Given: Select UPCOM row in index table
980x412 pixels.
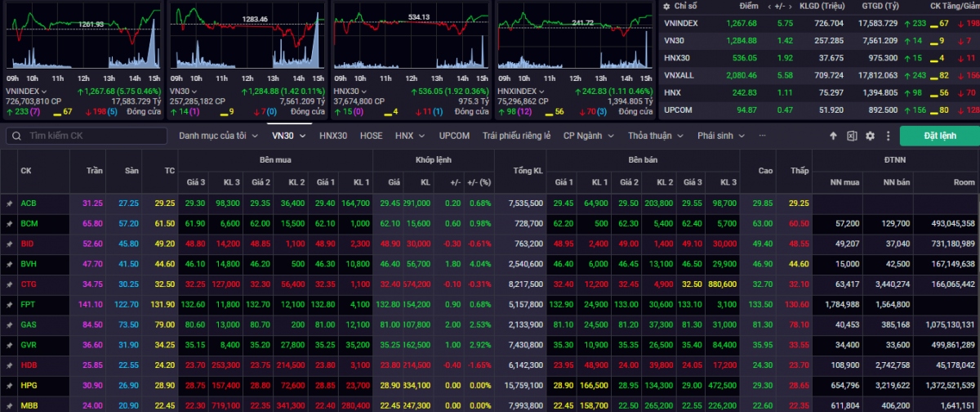Looking at the screenshot, I should tap(819, 109).
